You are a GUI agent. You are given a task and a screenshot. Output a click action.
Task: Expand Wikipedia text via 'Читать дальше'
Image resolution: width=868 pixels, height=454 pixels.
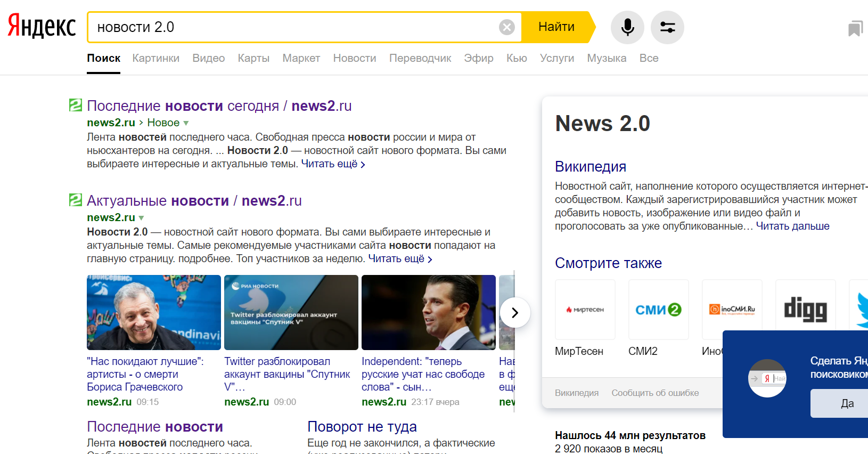[x=792, y=226]
